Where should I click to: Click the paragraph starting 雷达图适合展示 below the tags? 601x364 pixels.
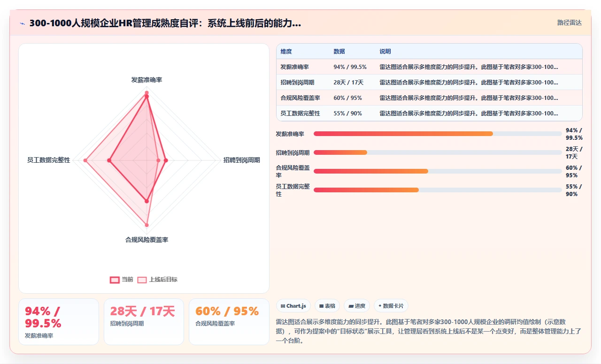[429, 332]
